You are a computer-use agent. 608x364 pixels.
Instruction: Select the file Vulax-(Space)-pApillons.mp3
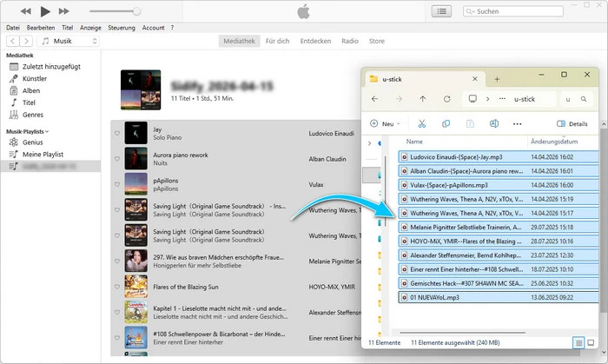pyautogui.click(x=499, y=185)
